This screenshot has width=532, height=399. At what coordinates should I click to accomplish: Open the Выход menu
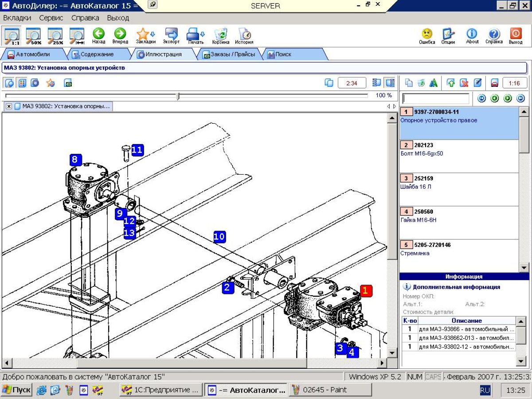click(x=118, y=18)
